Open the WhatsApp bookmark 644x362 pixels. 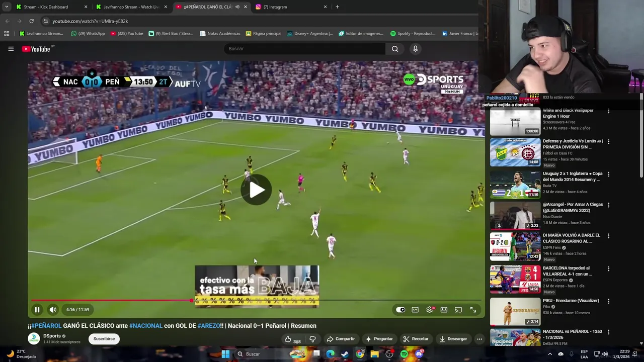pyautogui.click(x=88, y=34)
